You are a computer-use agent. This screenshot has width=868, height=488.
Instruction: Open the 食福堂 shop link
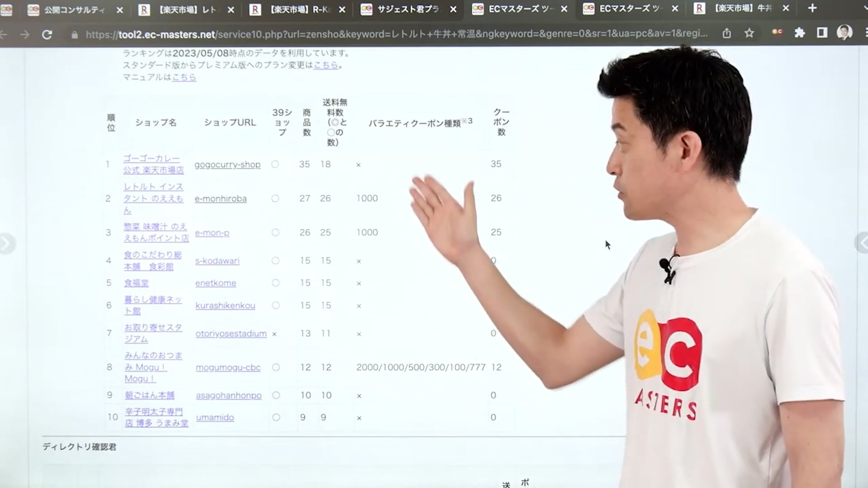coord(137,283)
